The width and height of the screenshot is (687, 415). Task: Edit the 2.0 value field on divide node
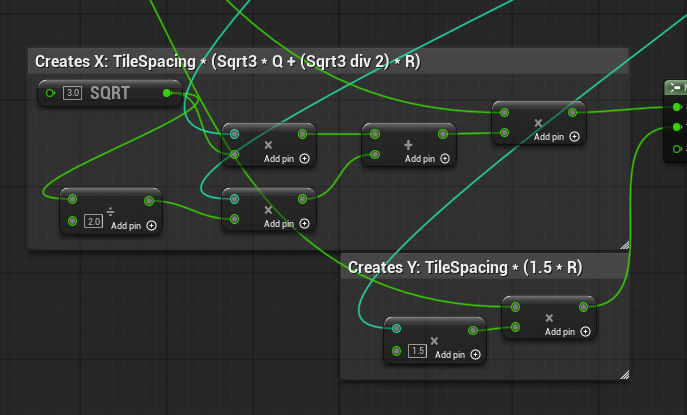[94, 221]
